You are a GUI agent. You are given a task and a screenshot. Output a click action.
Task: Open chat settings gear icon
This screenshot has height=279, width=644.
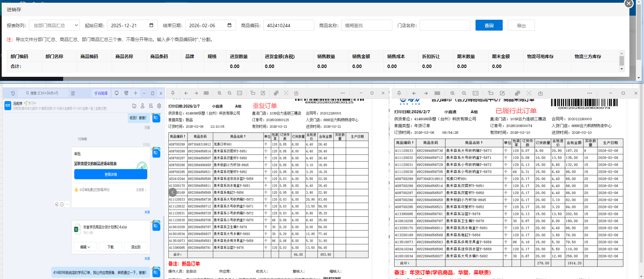coord(159,106)
